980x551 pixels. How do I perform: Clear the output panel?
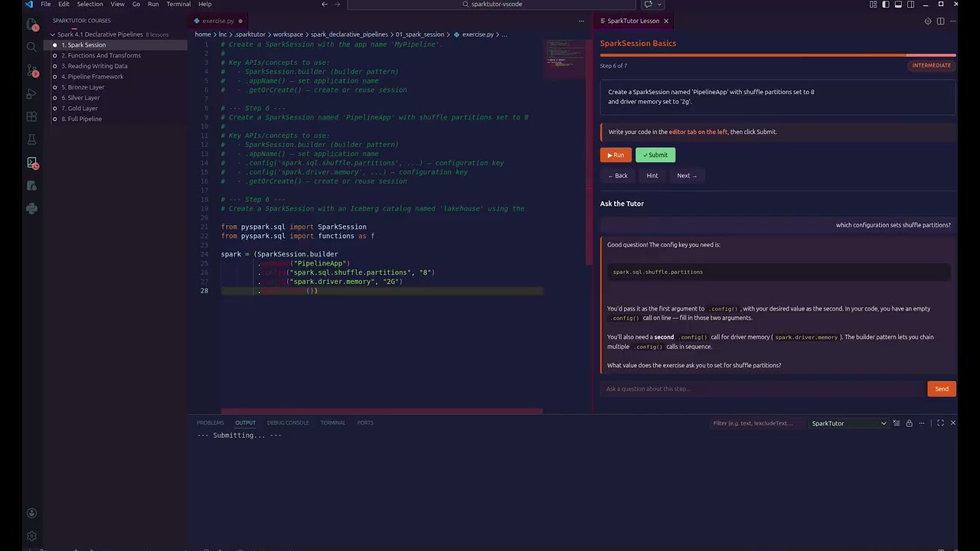click(897, 423)
